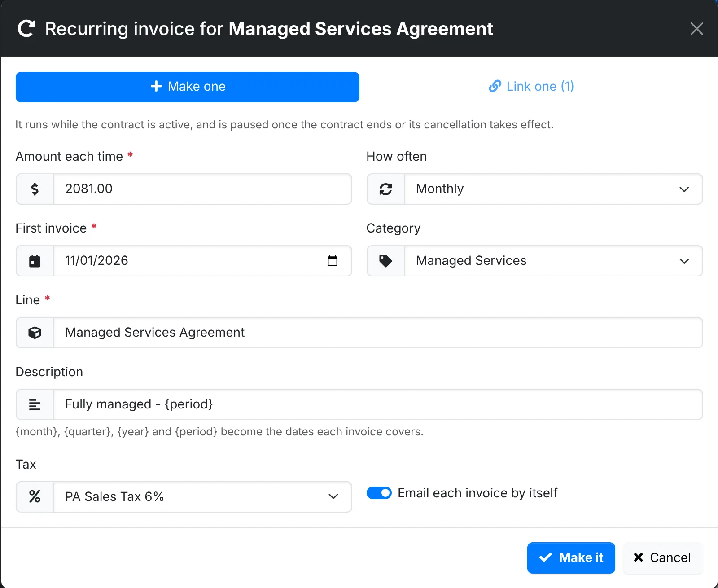Screen dimensions: 718x588
Task: Click the Cancel button
Action: click(x=662, y=558)
